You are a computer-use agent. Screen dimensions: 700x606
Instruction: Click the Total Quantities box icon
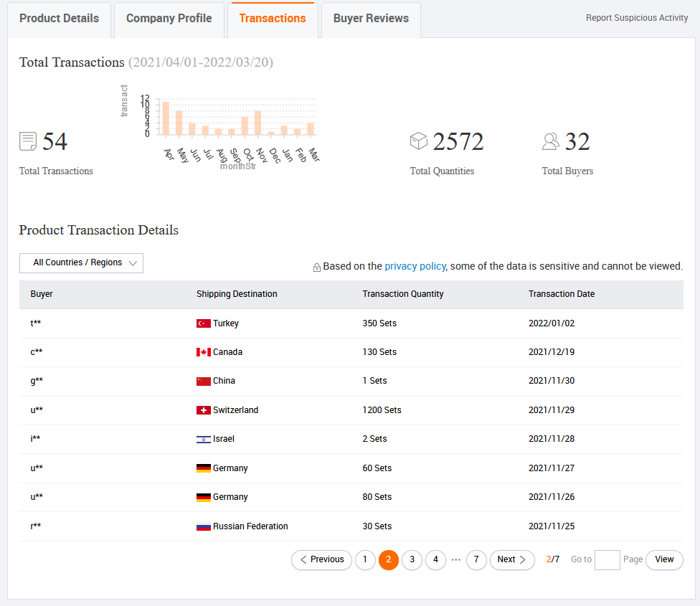click(x=419, y=141)
